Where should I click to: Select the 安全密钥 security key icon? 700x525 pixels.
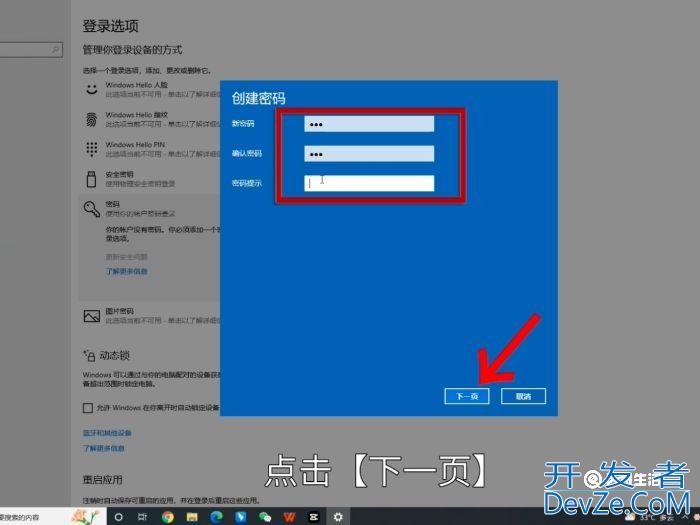[91, 179]
